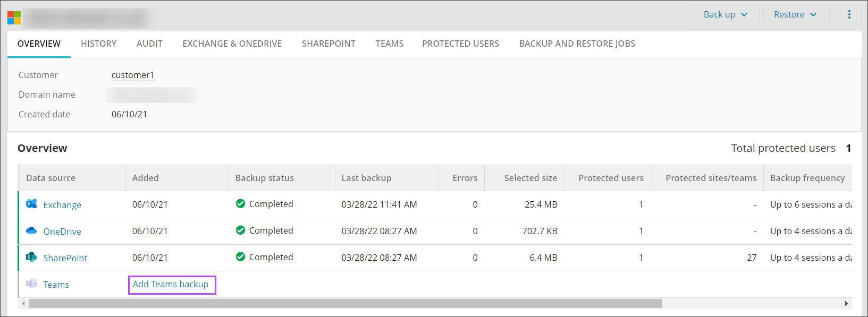This screenshot has width=868, height=317.
Task: Click the Backup status column header
Action: pyautogui.click(x=264, y=178)
